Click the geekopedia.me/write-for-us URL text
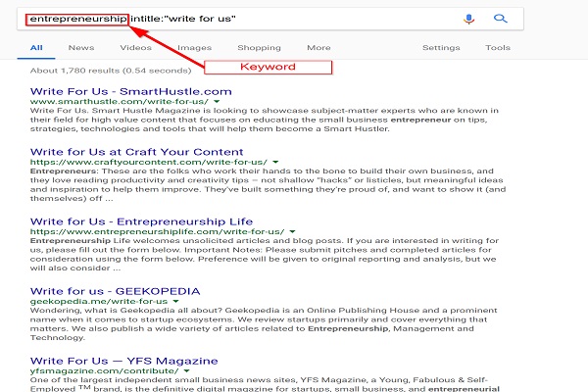 tap(99, 301)
